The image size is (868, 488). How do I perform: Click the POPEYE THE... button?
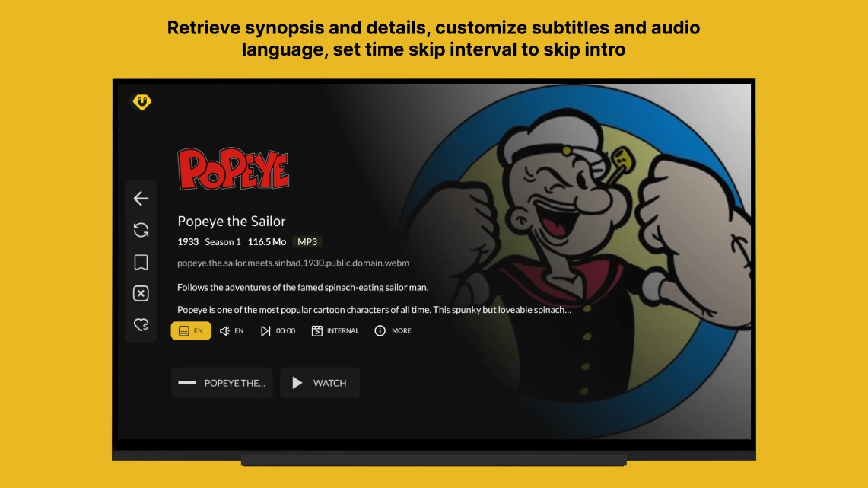[222, 383]
